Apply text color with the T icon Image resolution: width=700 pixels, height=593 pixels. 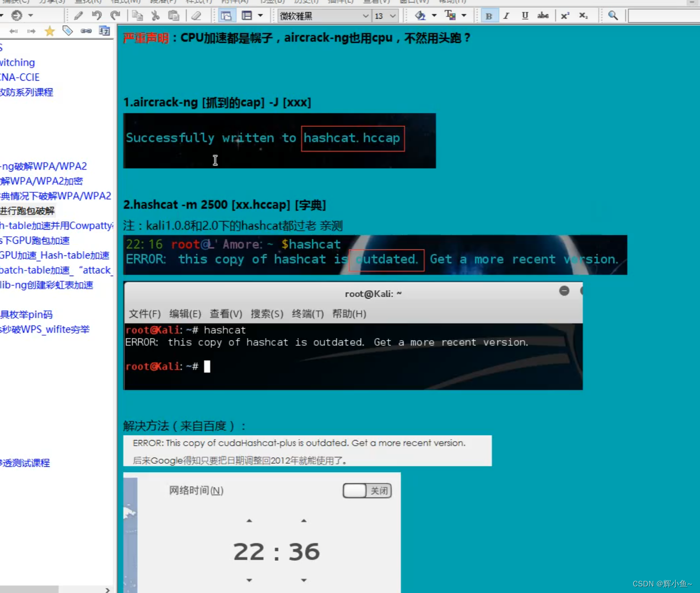[450, 16]
